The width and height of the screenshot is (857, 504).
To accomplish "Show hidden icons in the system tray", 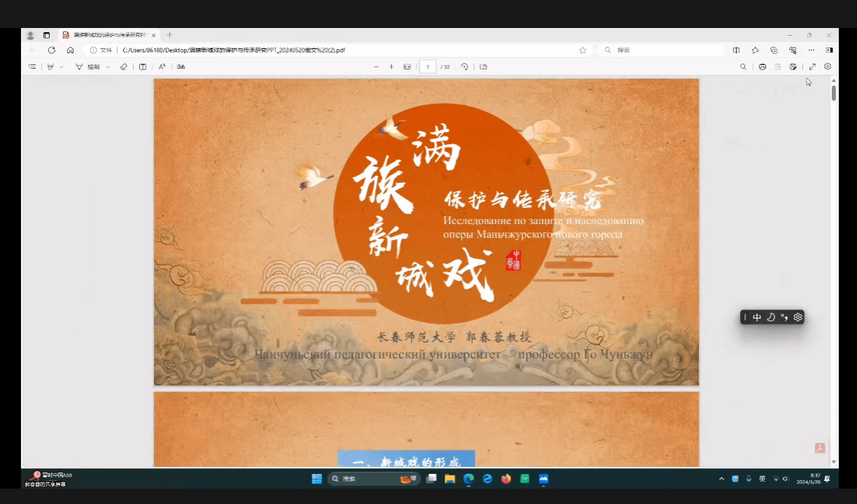I will [721, 479].
